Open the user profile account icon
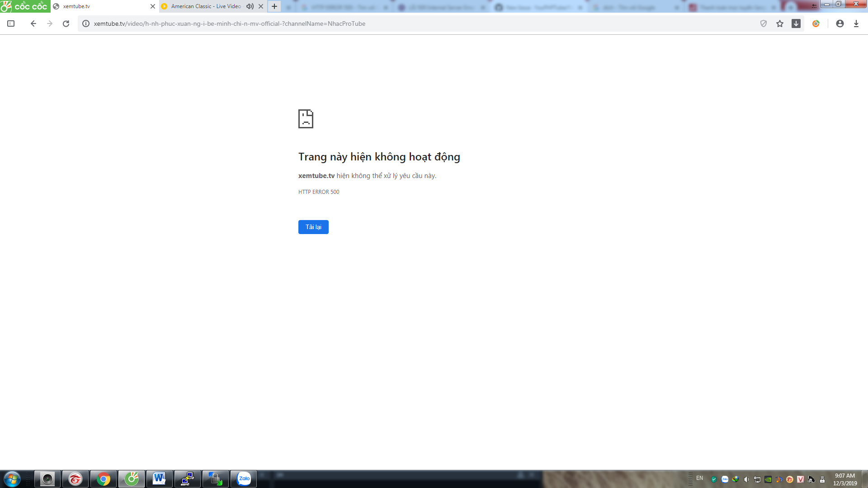868x488 pixels. [840, 23]
